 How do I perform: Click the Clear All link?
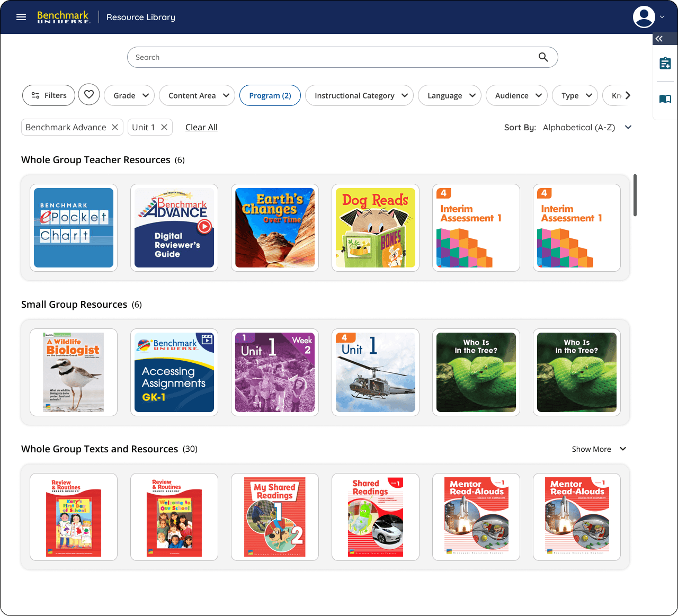(201, 127)
